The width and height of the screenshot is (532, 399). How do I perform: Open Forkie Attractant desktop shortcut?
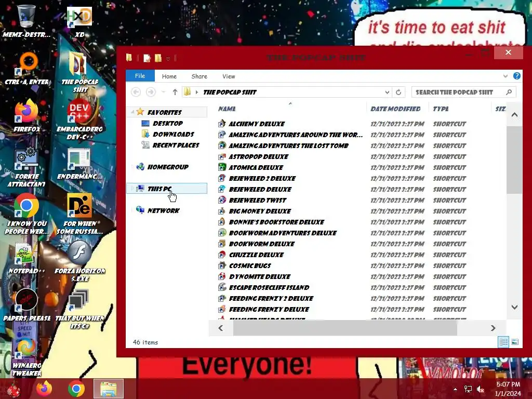(x=26, y=167)
